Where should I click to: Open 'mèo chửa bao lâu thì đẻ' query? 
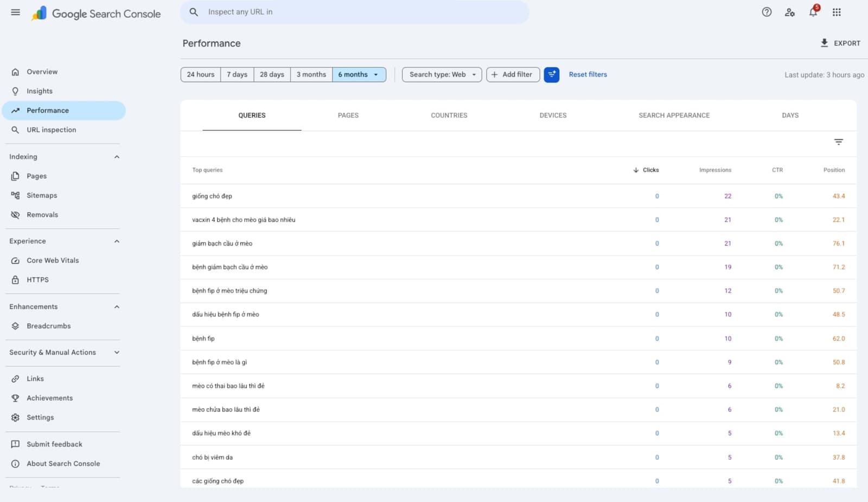pyautogui.click(x=519, y=410)
